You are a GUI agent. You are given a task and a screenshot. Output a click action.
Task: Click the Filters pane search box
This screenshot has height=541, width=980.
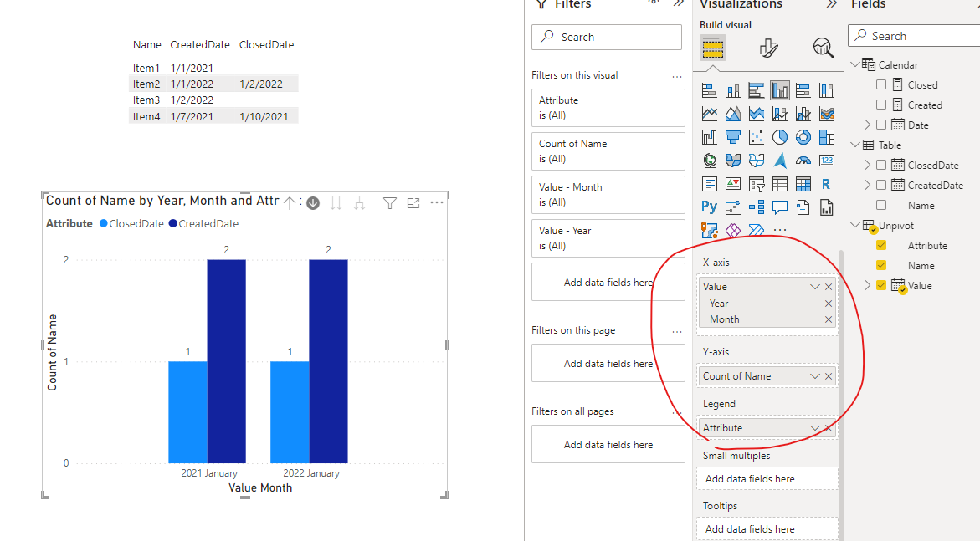pyautogui.click(x=606, y=37)
